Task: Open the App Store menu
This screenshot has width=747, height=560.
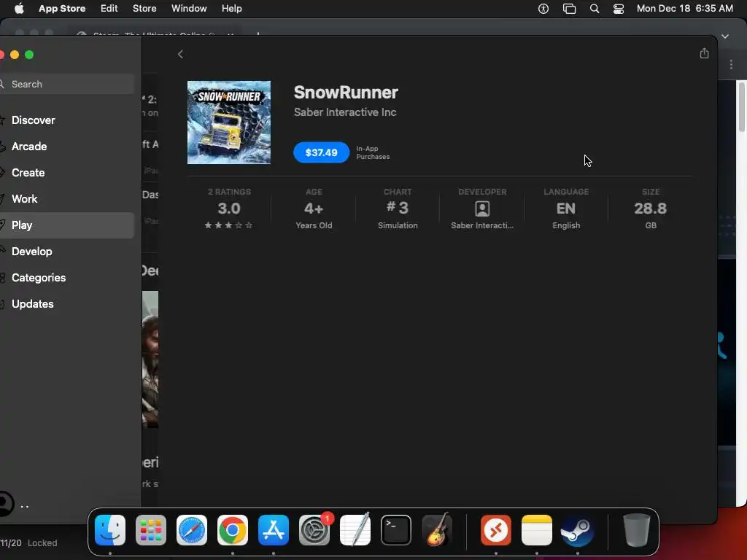Action: point(62,8)
